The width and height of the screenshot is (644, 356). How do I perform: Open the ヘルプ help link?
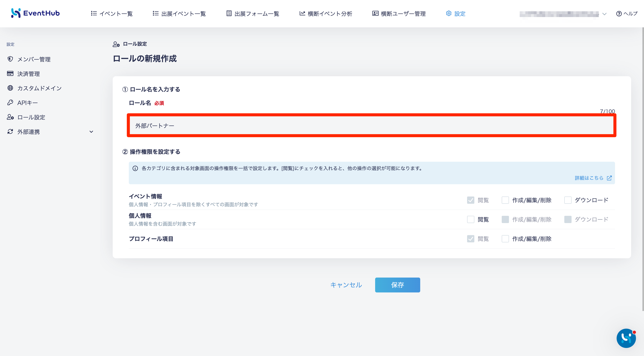(x=627, y=13)
